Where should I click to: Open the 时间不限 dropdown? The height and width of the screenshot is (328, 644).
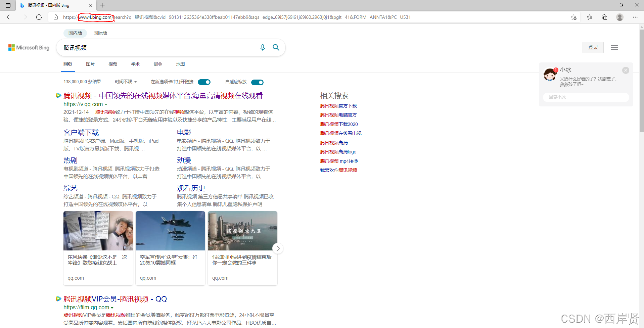tap(126, 82)
